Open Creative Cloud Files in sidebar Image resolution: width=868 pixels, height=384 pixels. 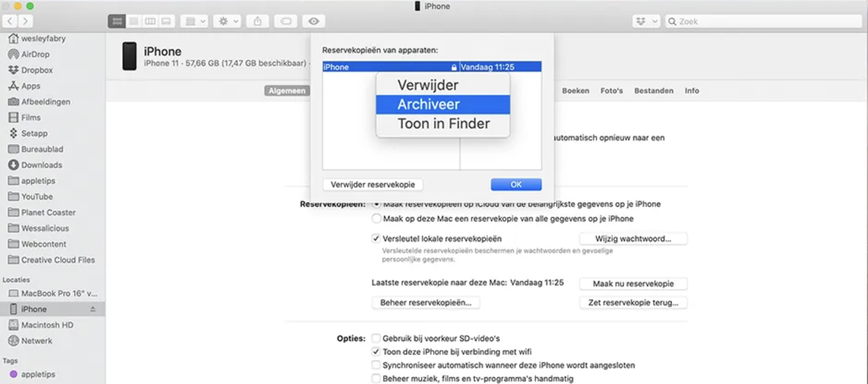(52, 260)
